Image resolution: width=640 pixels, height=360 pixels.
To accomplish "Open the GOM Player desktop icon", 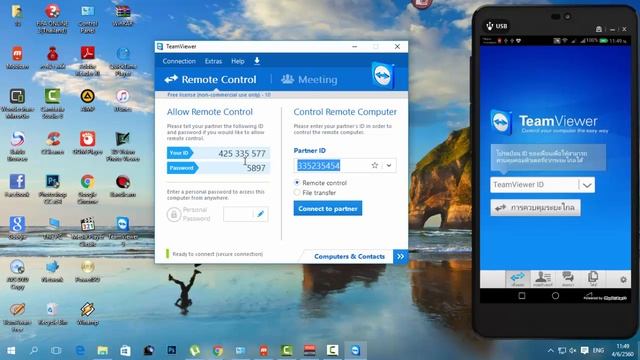I will pos(87,143).
